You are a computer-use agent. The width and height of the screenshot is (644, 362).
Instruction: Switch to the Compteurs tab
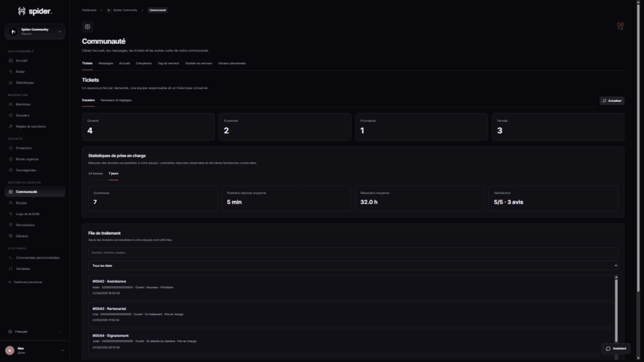[x=144, y=63]
